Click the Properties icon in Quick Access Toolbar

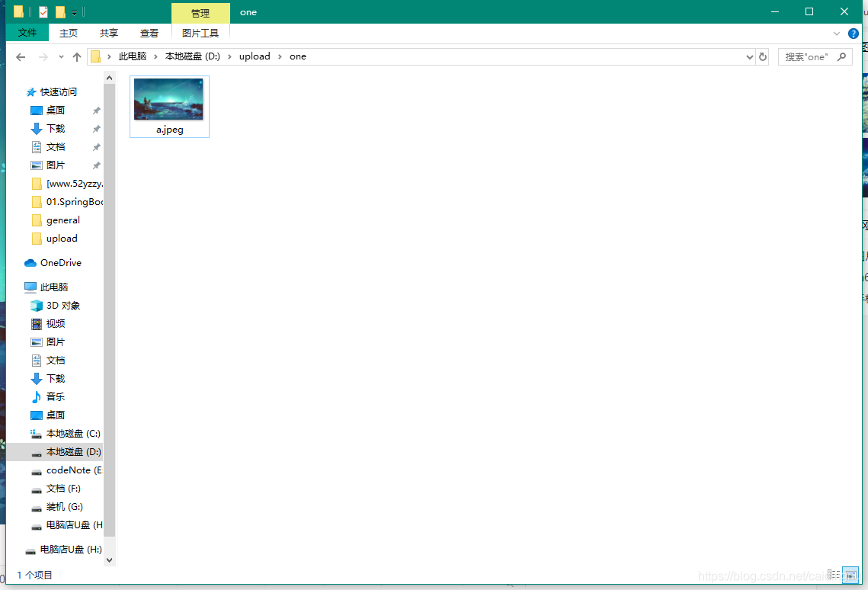tap(43, 11)
